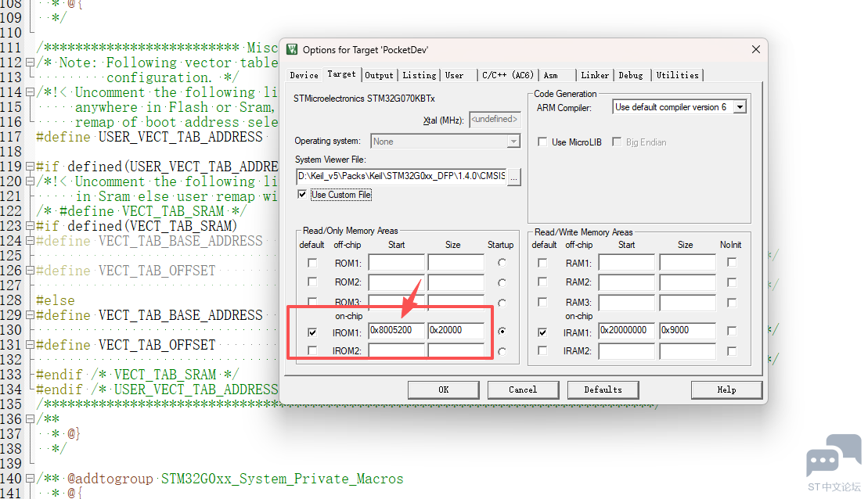Enable NoInit for RAM2
The image size is (868, 499).
pyautogui.click(x=732, y=282)
